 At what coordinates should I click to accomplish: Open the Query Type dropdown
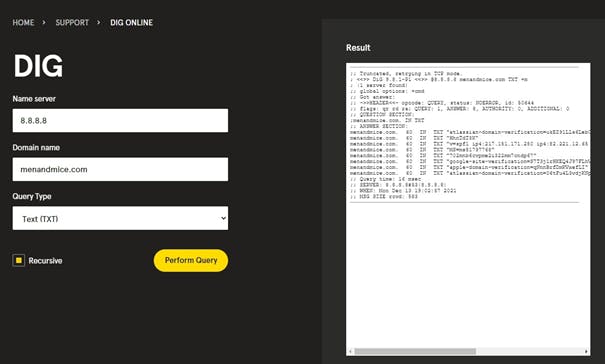point(120,218)
